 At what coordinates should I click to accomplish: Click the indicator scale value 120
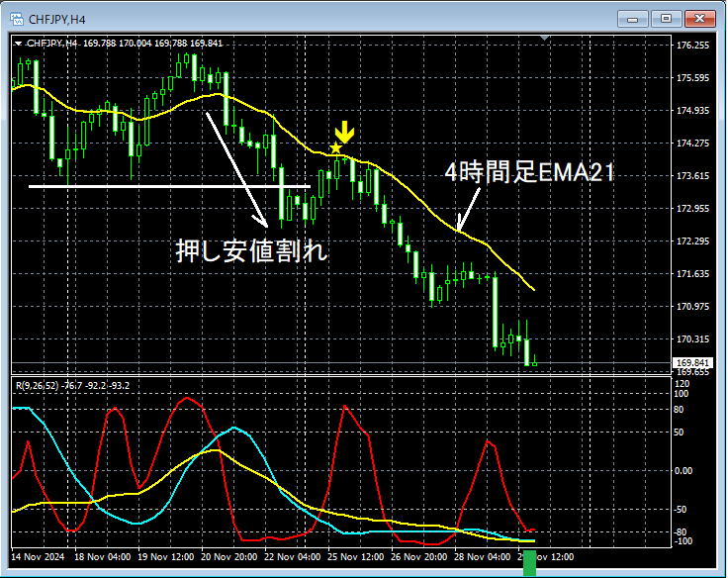pos(682,384)
